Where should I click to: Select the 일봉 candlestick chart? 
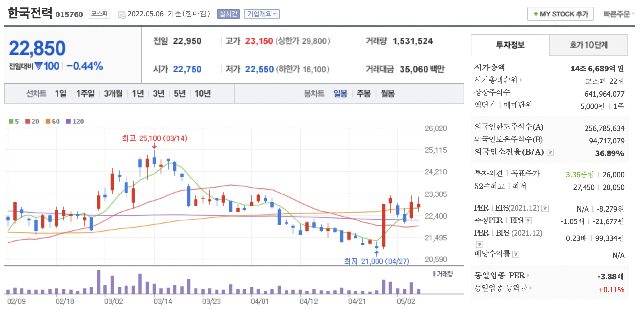click(340, 94)
